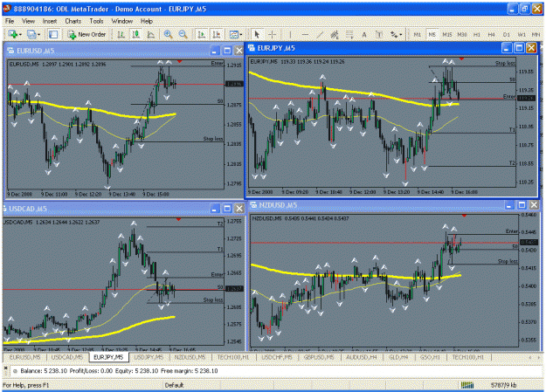Screen dimensions: 546x392
Task: Open the USDCHF,M5 chart tab
Action: coord(277,357)
